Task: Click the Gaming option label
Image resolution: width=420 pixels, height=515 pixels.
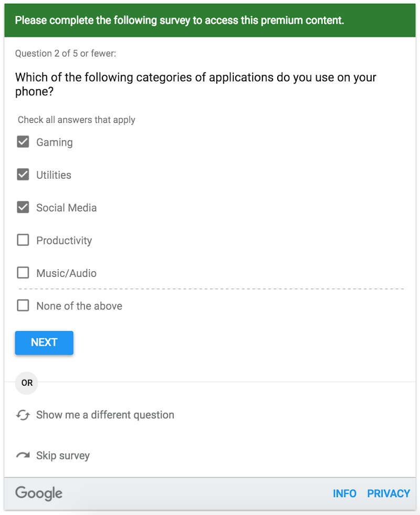Action: click(55, 142)
